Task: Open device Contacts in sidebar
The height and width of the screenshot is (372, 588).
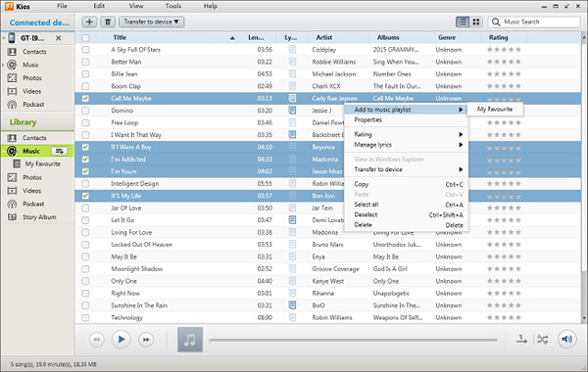Action: click(34, 52)
